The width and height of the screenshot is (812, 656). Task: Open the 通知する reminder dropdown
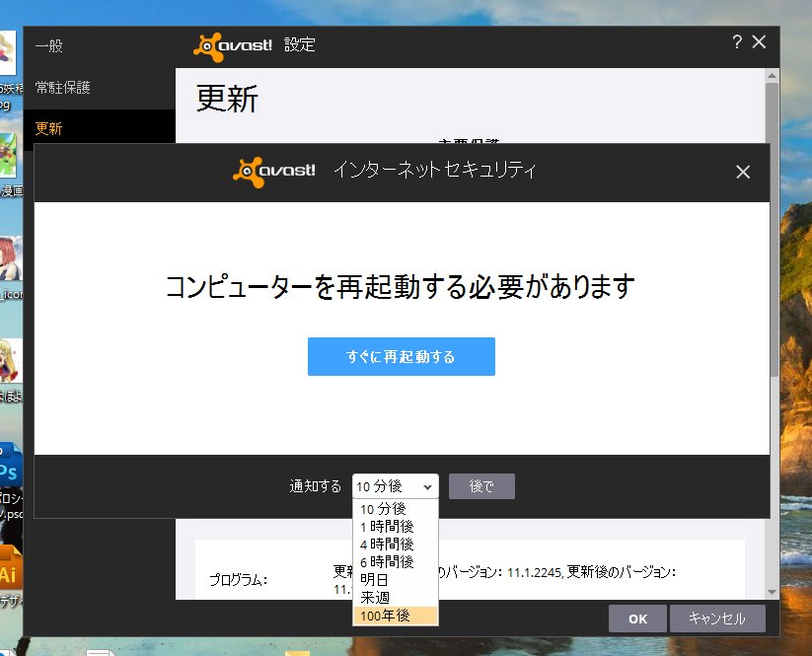[x=395, y=485]
